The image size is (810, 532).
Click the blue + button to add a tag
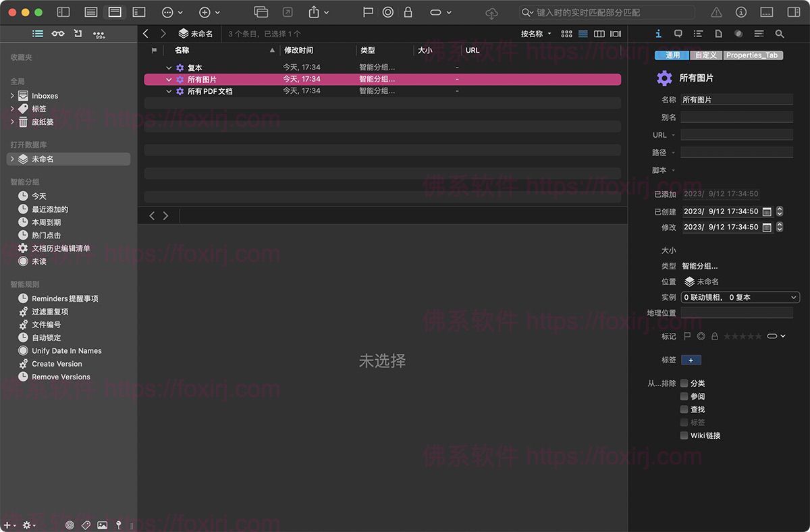pos(691,360)
